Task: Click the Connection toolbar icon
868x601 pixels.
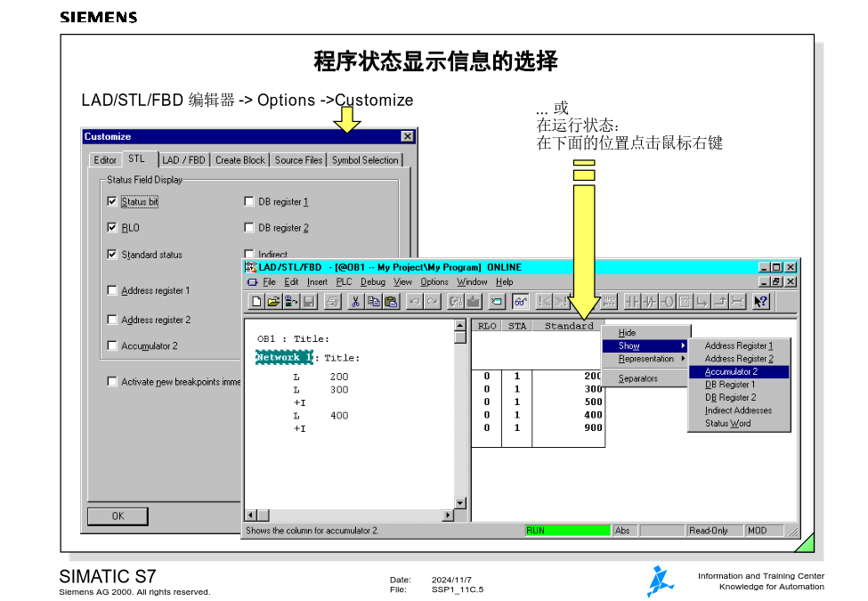Action: (x=737, y=302)
